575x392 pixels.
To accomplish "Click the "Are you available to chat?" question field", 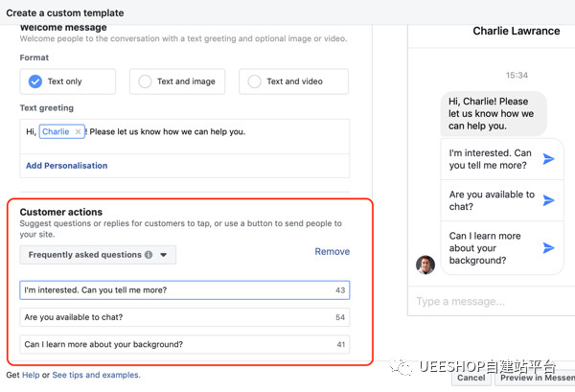I will click(172, 317).
